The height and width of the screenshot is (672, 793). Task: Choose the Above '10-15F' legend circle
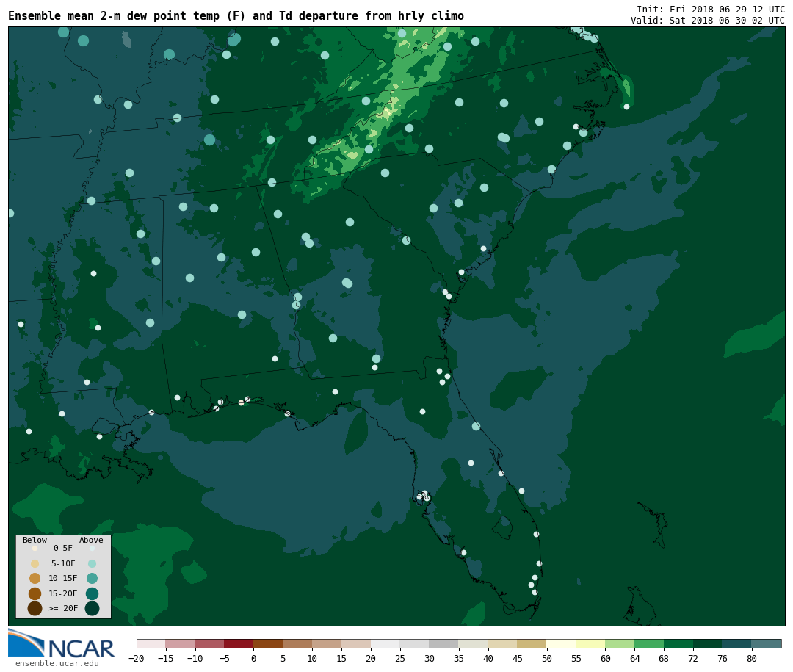point(92,578)
